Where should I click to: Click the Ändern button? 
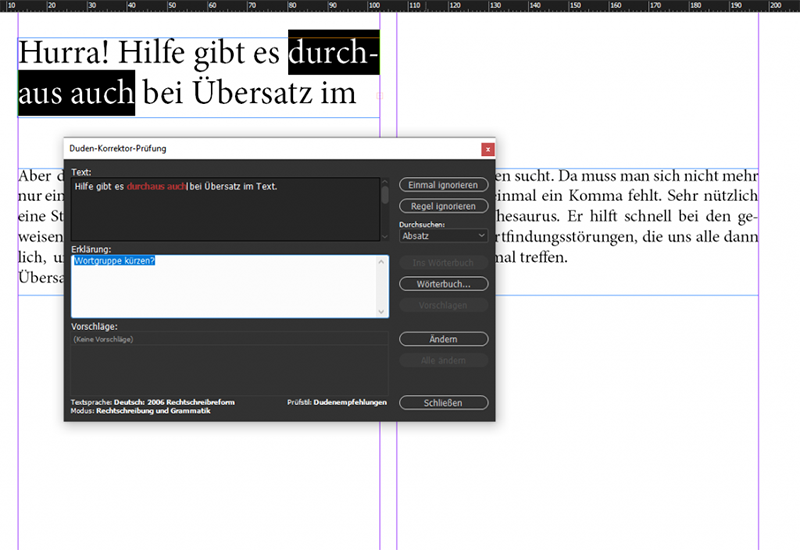click(443, 340)
